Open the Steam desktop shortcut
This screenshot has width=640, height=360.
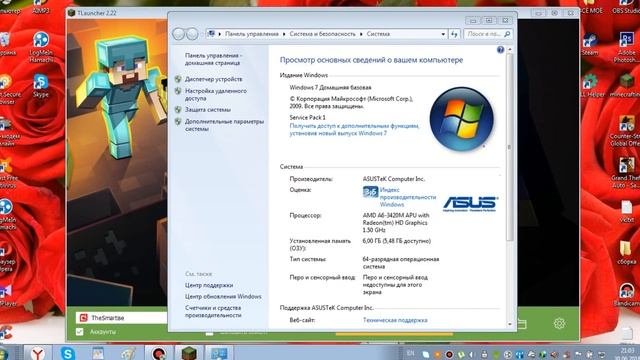pos(589,45)
